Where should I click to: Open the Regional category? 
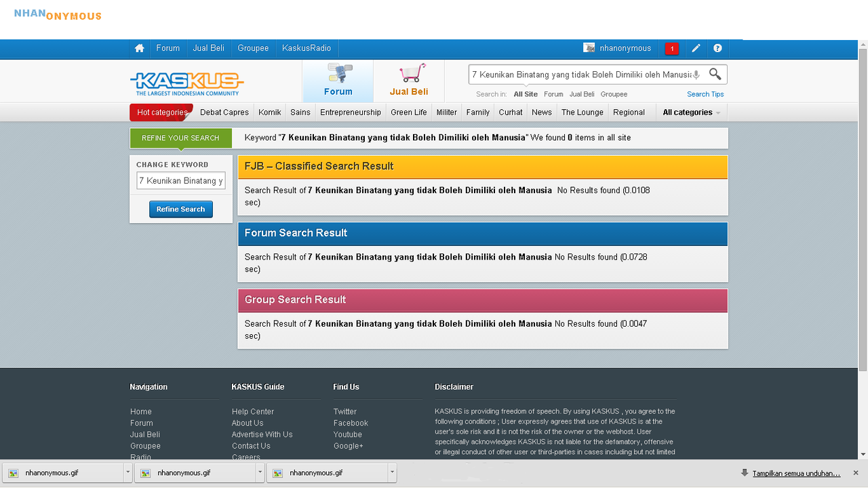629,113
